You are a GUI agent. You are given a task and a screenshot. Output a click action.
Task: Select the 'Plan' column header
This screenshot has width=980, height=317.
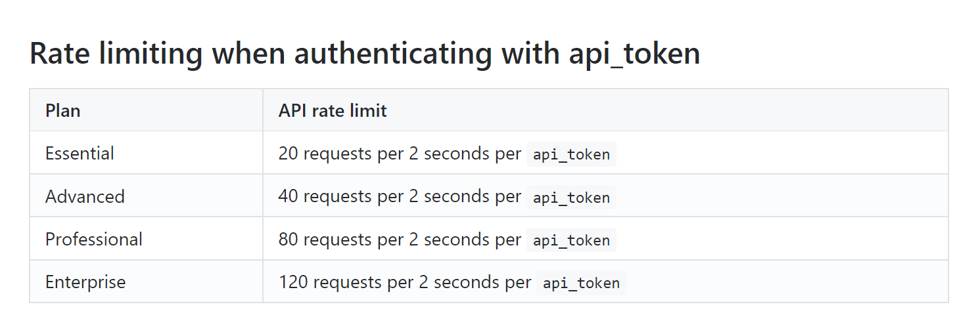pyautogui.click(x=146, y=110)
